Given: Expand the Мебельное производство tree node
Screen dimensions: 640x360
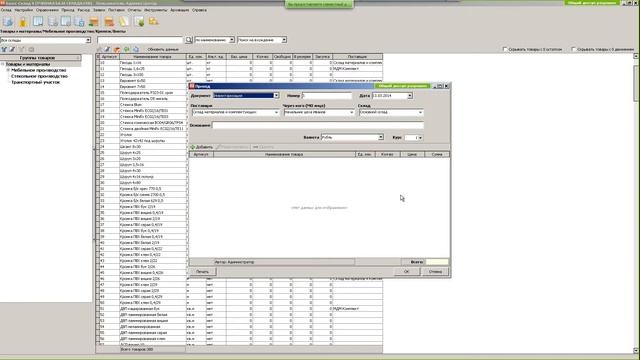Looking at the screenshot, I should 8,70.
